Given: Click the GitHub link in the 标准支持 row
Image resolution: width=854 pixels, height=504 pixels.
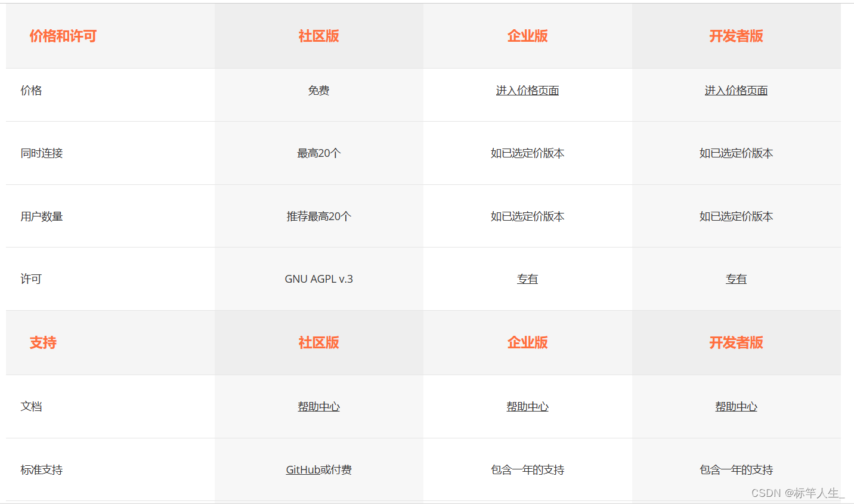Looking at the screenshot, I should [x=304, y=469].
